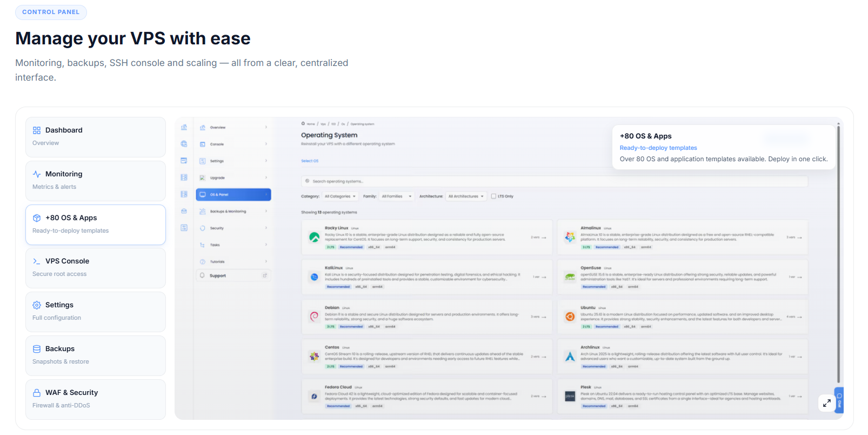Click "Showing 13 operating systems" text
Viewport: 868px width, 435px height.
coord(329,213)
